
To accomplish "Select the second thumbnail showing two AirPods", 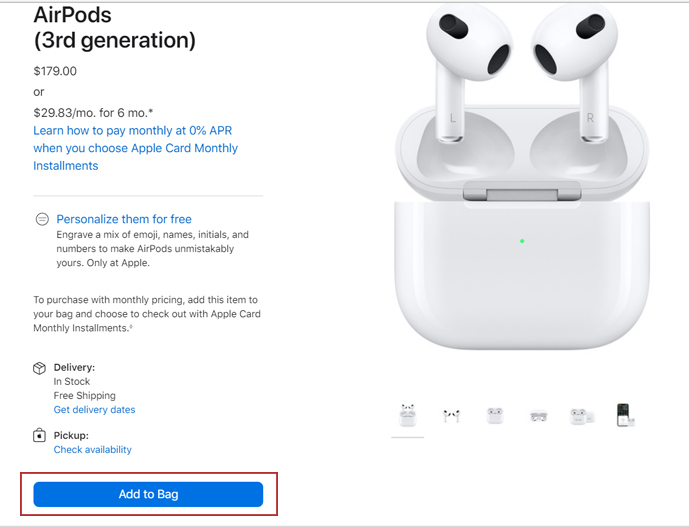I will 451,415.
